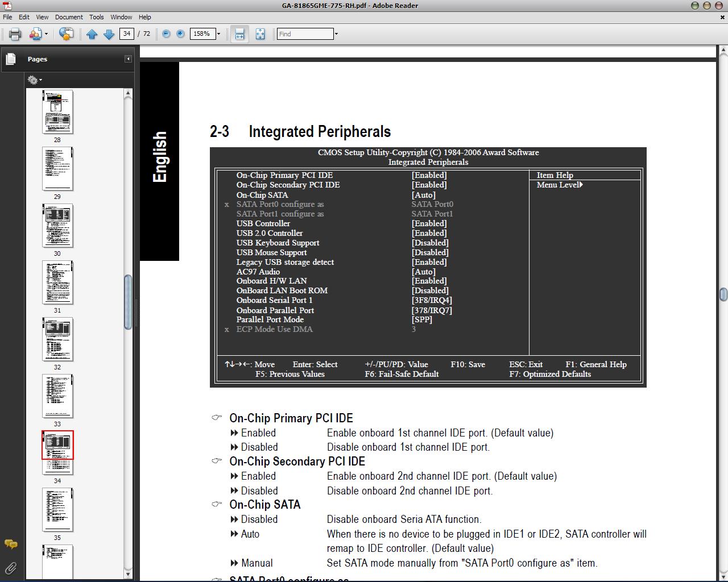Open the Document menu
Image resolution: width=728 pixels, height=582 pixels.
(x=69, y=17)
